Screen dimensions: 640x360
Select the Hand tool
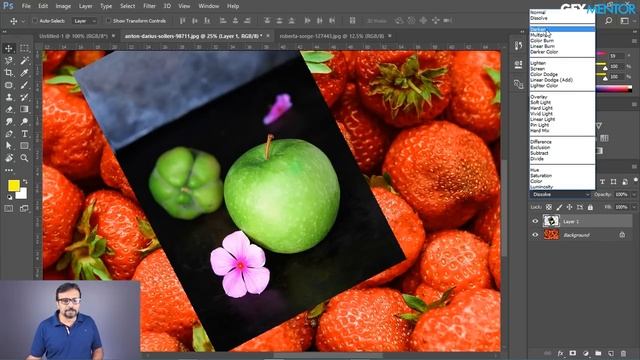[x=9, y=158]
